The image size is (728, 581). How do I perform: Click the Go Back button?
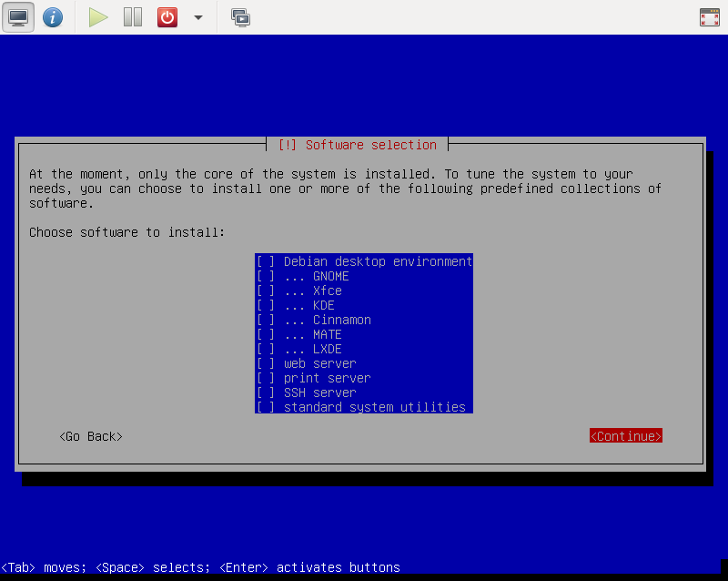91,436
